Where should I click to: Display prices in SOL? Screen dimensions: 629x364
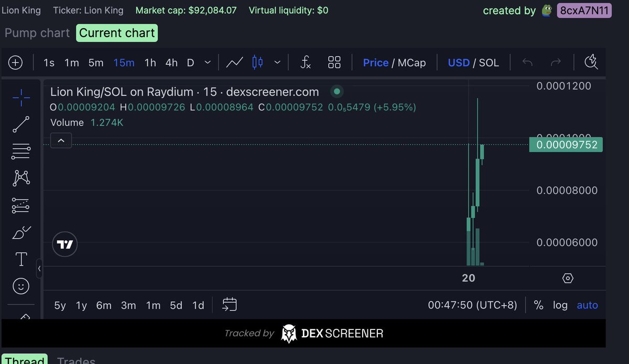pos(489,63)
